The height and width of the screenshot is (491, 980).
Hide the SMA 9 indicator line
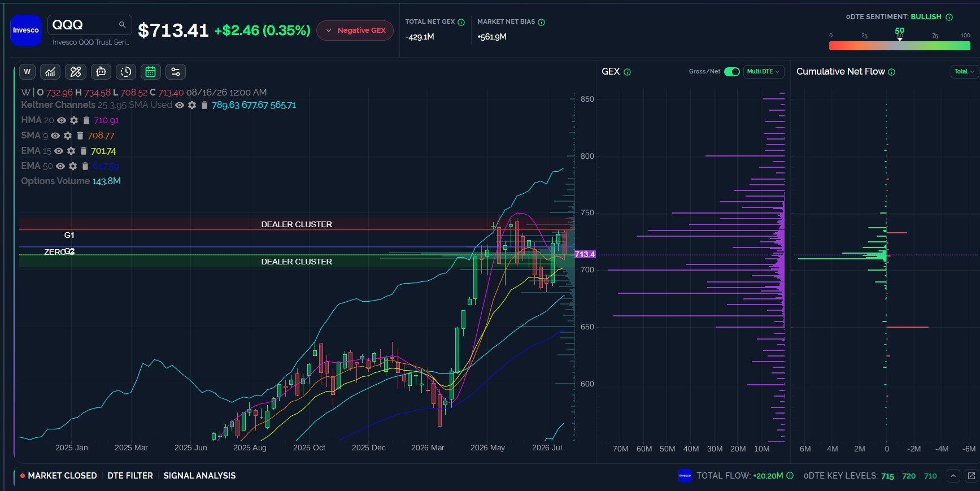coord(55,136)
